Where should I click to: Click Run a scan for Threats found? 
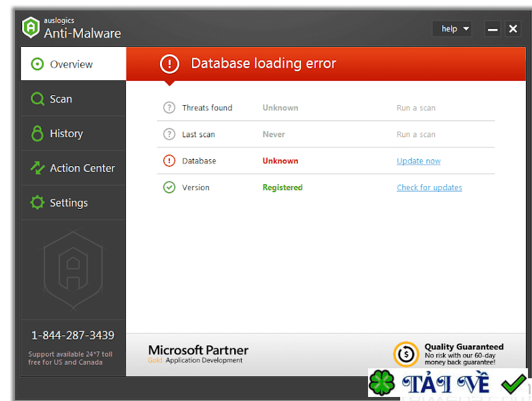(416, 108)
